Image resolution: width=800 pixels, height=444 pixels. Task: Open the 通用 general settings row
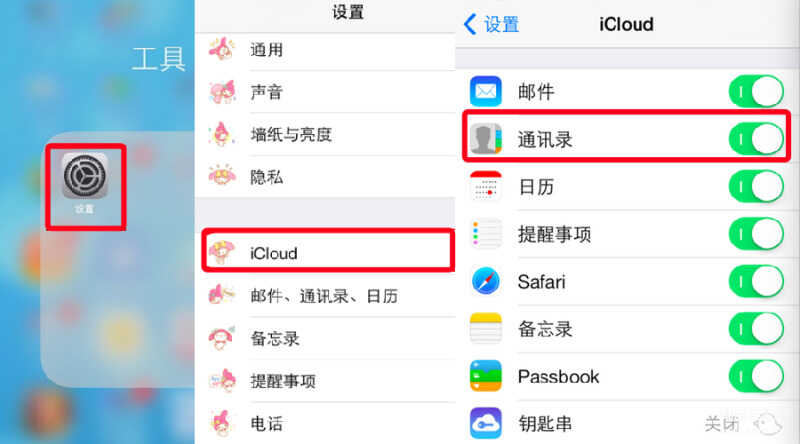click(325, 50)
